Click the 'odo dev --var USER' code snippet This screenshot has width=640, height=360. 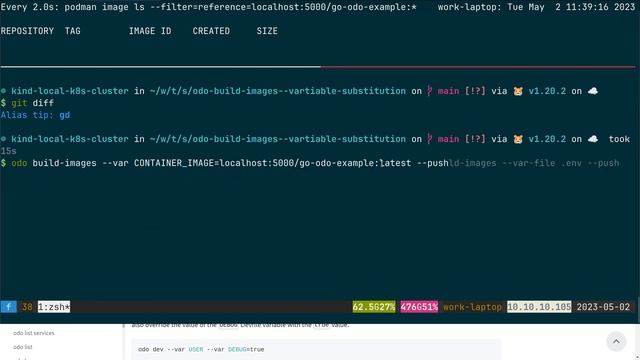pos(201,349)
